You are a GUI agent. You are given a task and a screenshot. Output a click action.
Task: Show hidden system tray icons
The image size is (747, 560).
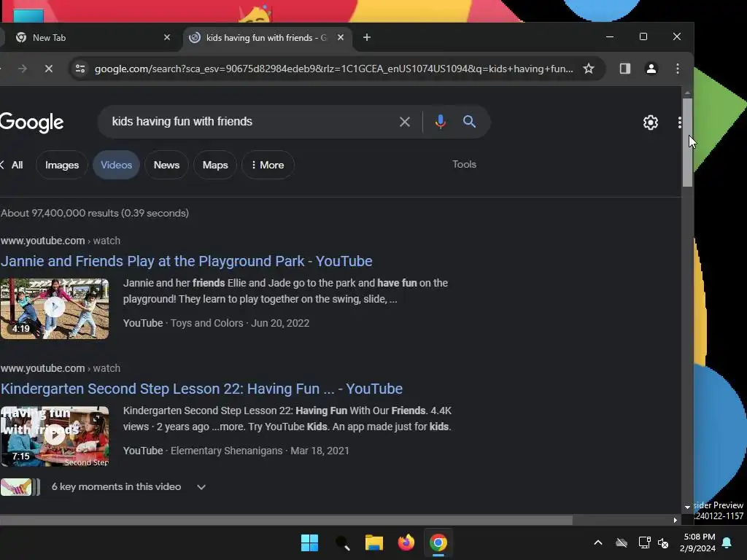point(598,542)
